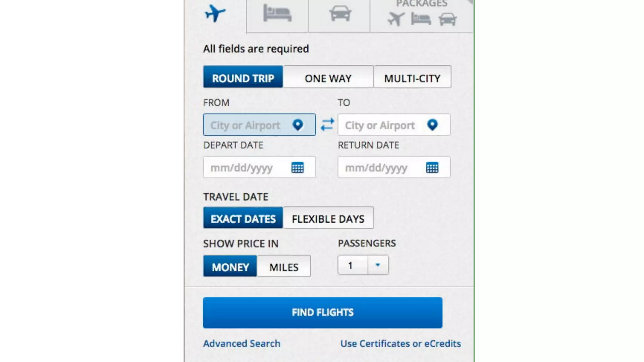The image size is (644, 362).
Task: Select the One Way trip option
Action: coord(328,78)
